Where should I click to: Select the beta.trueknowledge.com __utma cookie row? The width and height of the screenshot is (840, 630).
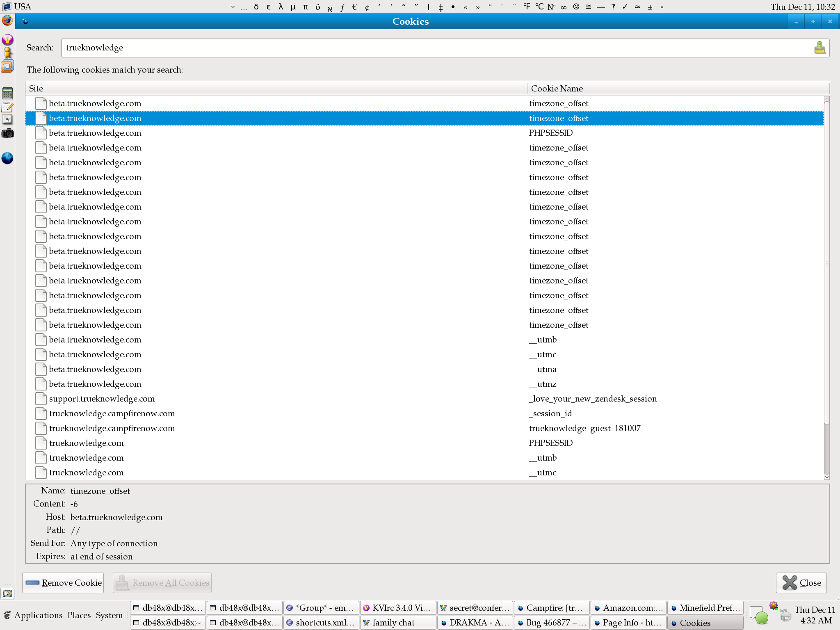click(x=425, y=369)
